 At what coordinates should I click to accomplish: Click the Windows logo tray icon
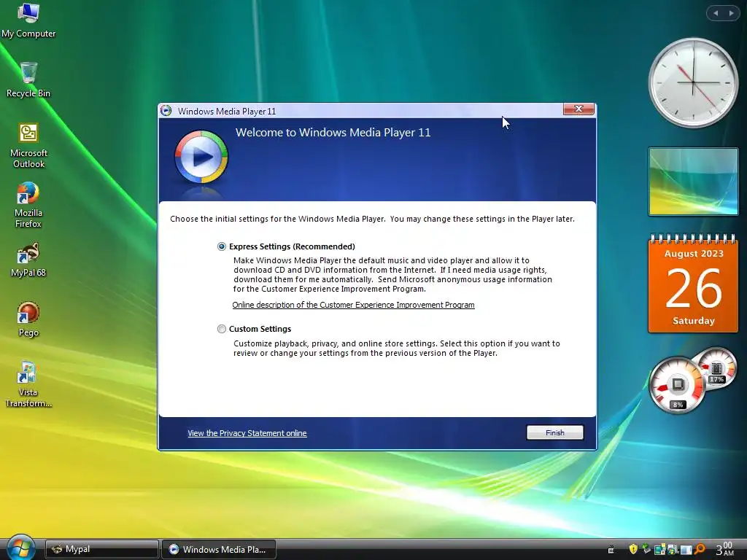(x=673, y=550)
